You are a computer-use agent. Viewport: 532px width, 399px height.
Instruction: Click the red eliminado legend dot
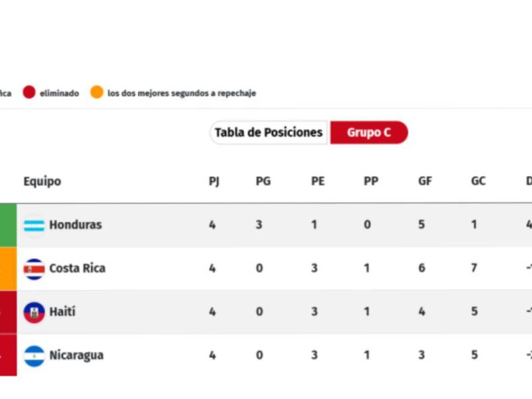point(29,93)
